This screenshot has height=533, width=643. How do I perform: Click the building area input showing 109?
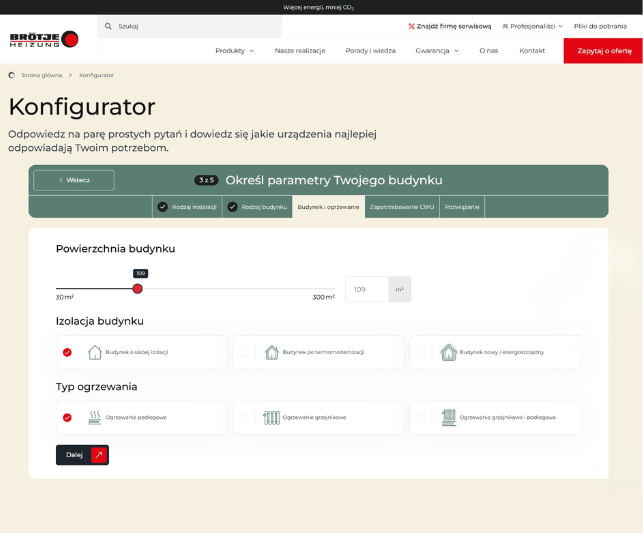[x=367, y=289]
